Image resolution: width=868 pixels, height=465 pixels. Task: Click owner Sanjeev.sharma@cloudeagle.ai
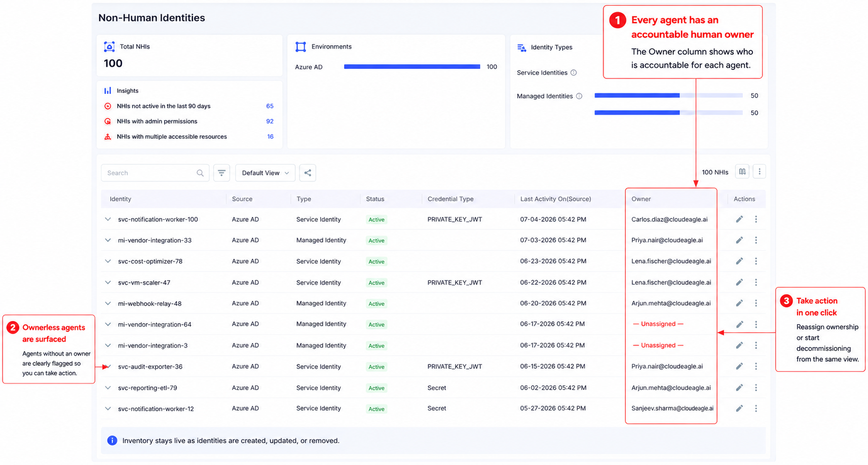[x=672, y=408]
